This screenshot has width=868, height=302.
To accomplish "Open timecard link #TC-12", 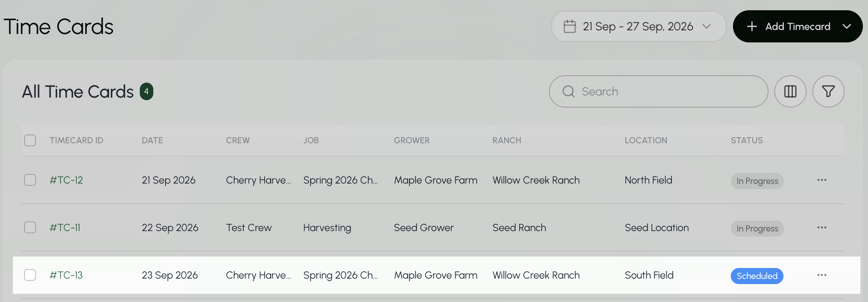I will 66,180.
